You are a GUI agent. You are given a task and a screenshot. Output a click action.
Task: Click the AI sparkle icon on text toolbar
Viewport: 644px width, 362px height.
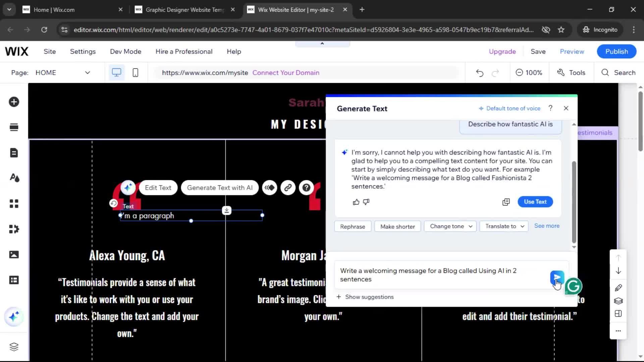coord(128,188)
